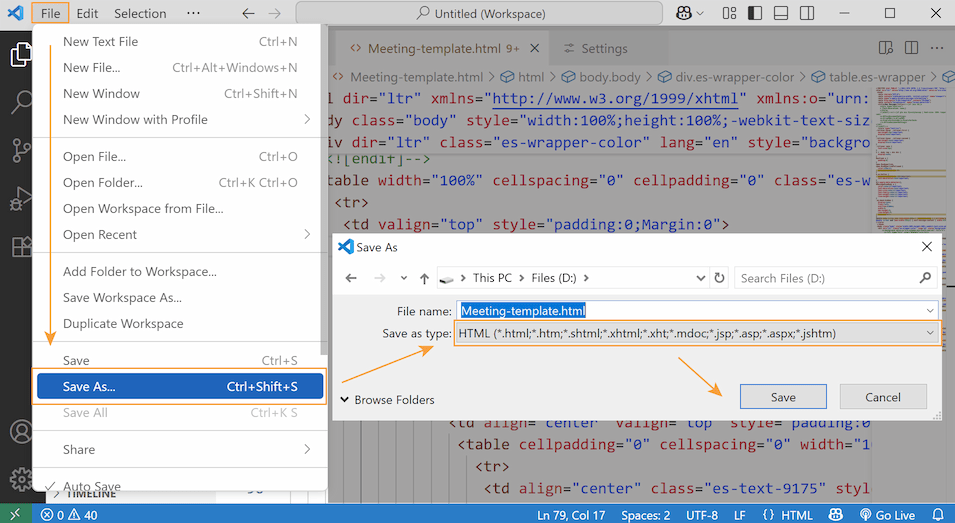The width and height of the screenshot is (955, 523).
Task: Click the Open Preview editor action icon
Action: pos(886,48)
